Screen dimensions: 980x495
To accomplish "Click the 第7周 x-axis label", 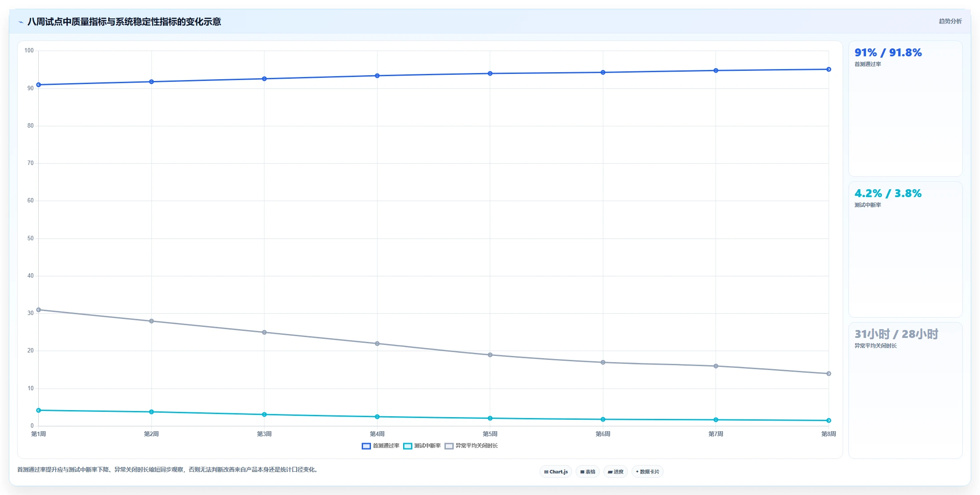I will coord(716,434).
